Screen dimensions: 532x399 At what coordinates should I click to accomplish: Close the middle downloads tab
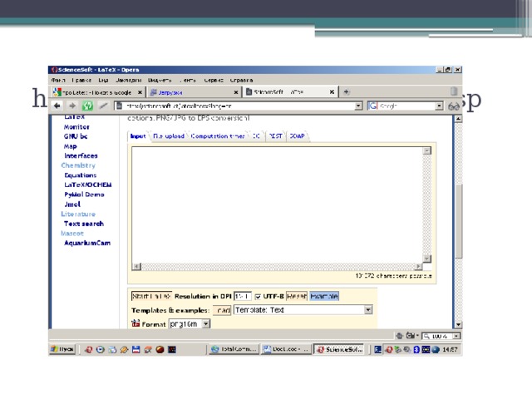click(x=236, y=92)
